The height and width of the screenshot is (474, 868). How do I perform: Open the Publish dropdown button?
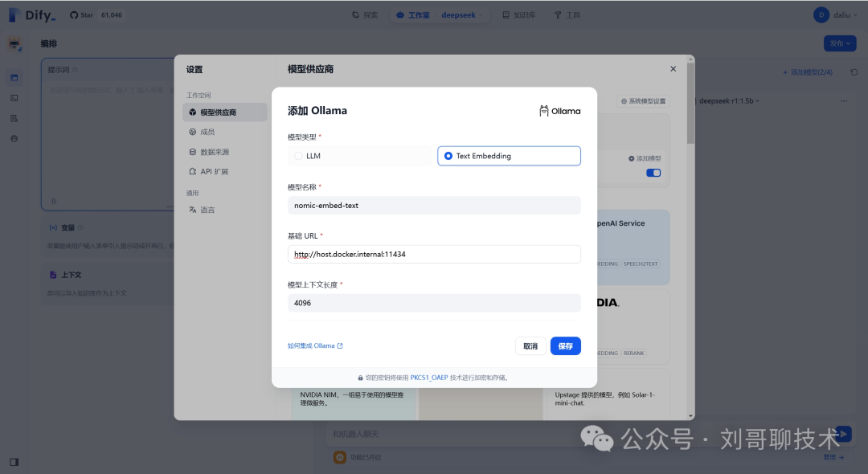(840, 43)
